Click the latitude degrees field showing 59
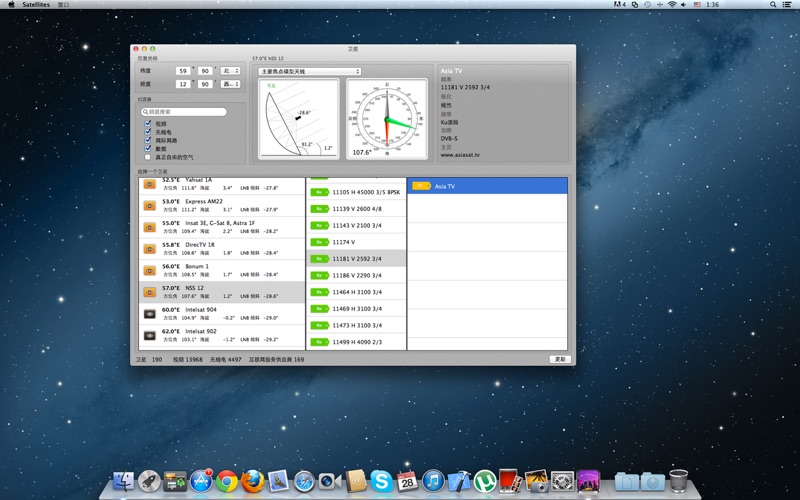Viewport: 800px width, 500px height. click(183, 71)
